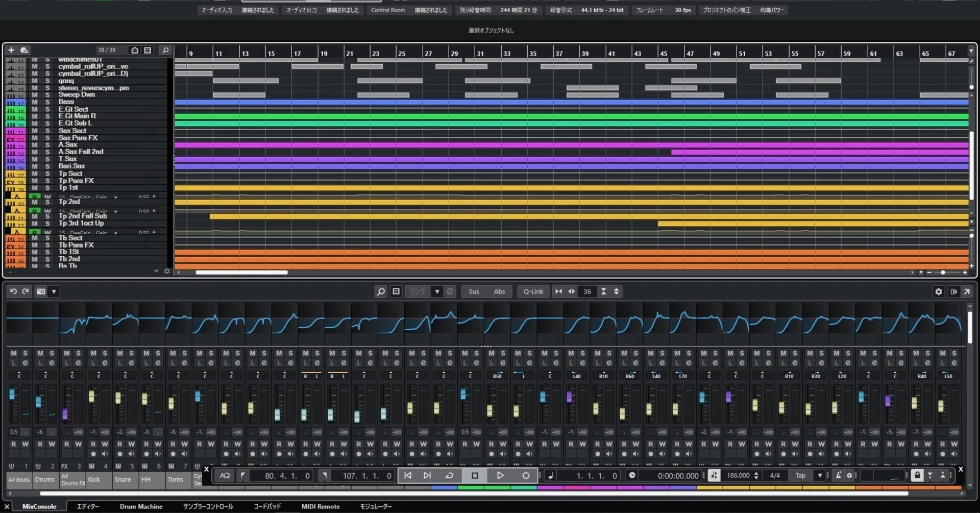The width and height of the screenshot is (980, 513).
Task: Open the Tap tempo dropdown arrow
Action: coord(820,475)
